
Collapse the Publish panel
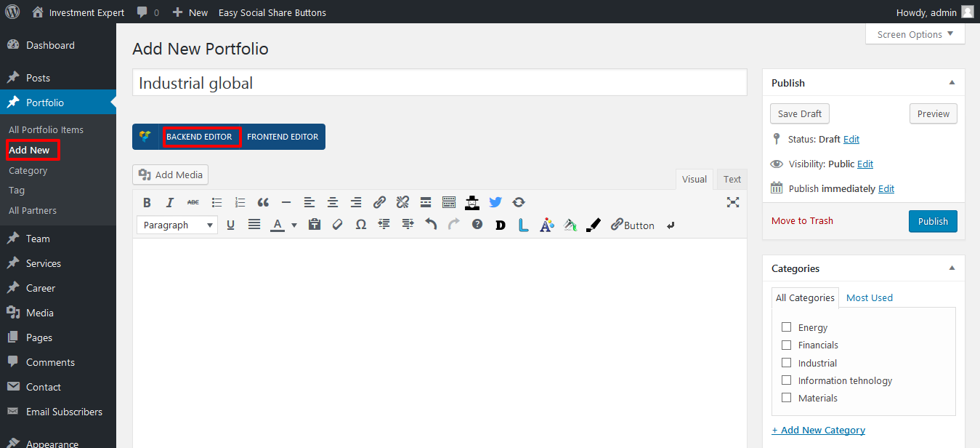(x=952, y=83)
